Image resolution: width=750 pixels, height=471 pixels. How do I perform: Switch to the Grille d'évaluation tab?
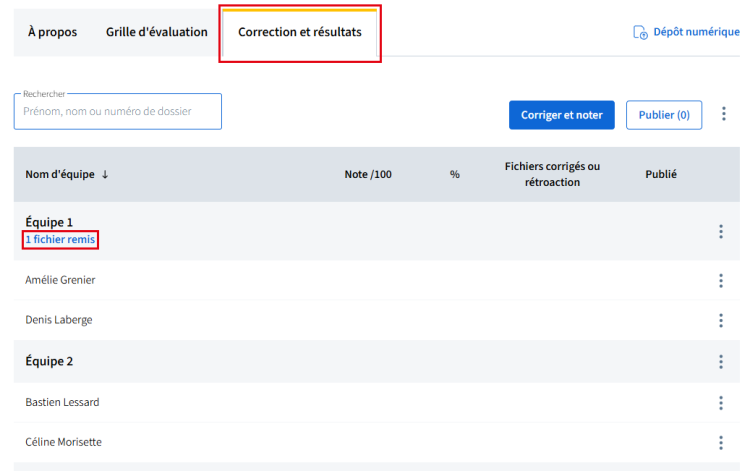[157, 32]
